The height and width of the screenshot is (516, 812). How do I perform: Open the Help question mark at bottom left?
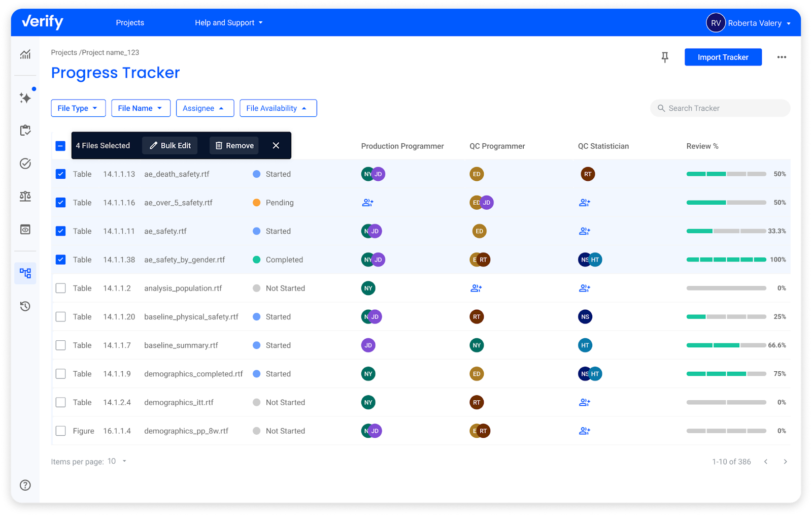tap(25, 485)
